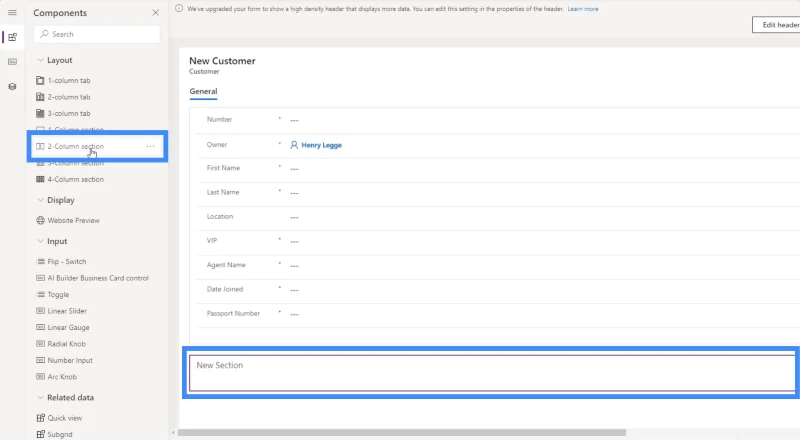Select the Passport Number field
The image size is (800, 440).
498,314
